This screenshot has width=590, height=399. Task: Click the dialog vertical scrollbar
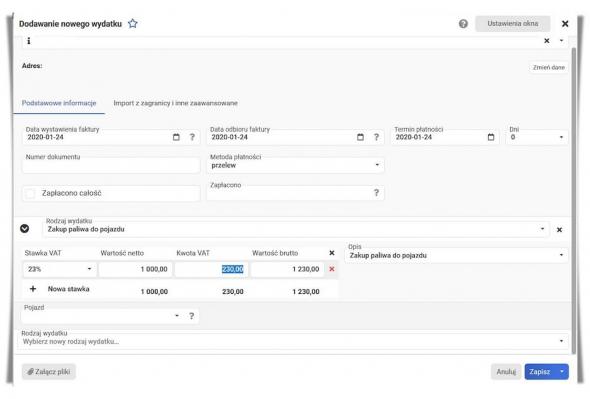[x=574, y=200]
